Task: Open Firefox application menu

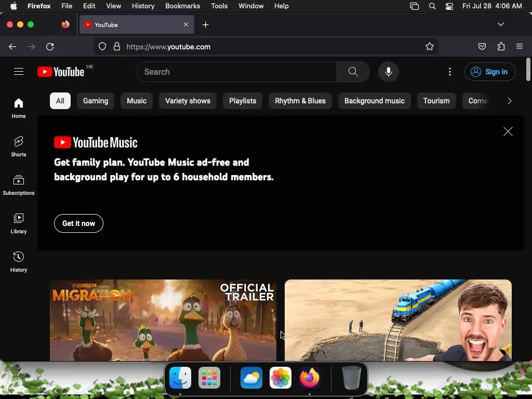Action: [x=520, y=46]
